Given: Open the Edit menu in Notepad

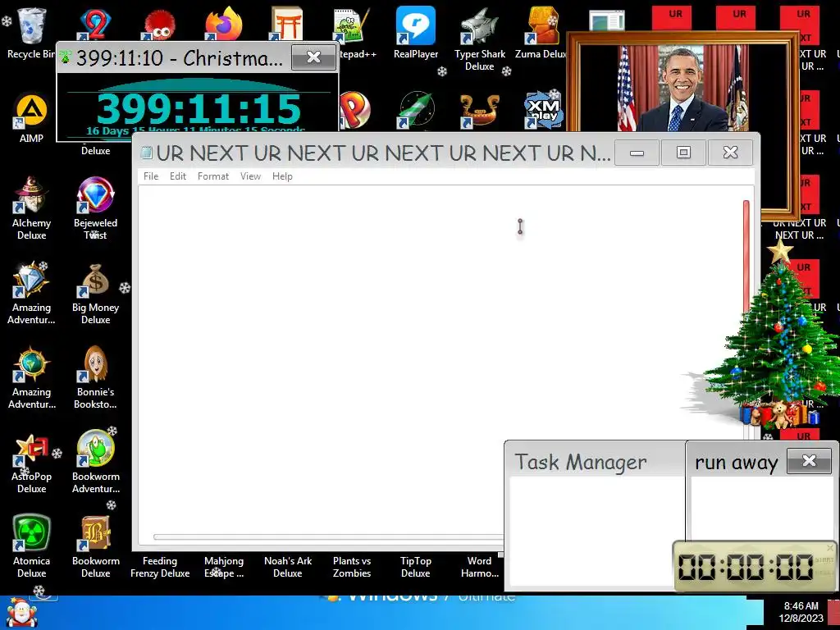Looking at the screenshot, I should [178, 176].
